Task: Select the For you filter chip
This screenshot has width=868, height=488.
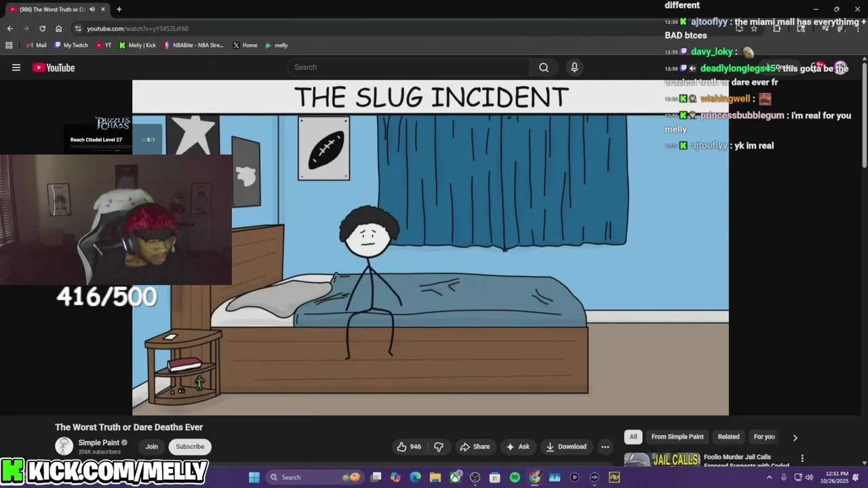Action: coord(764,436)
